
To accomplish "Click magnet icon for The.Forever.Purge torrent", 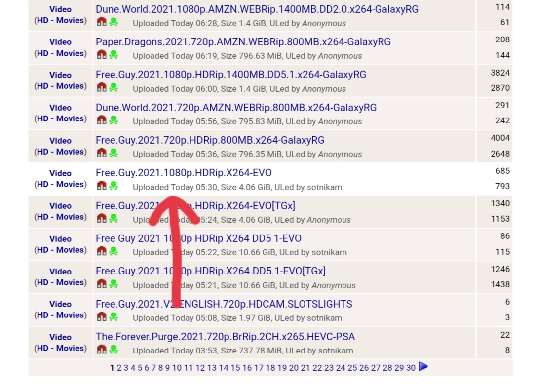I will (102, 349).
